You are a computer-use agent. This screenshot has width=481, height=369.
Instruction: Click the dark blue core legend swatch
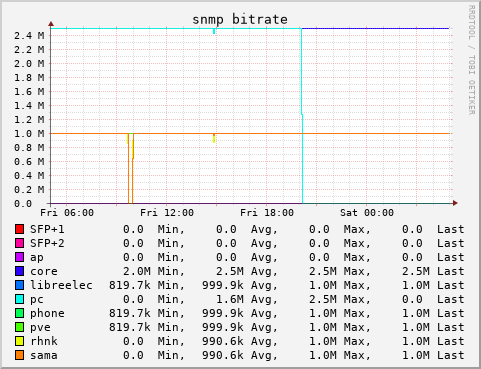(x=19, y=271)
